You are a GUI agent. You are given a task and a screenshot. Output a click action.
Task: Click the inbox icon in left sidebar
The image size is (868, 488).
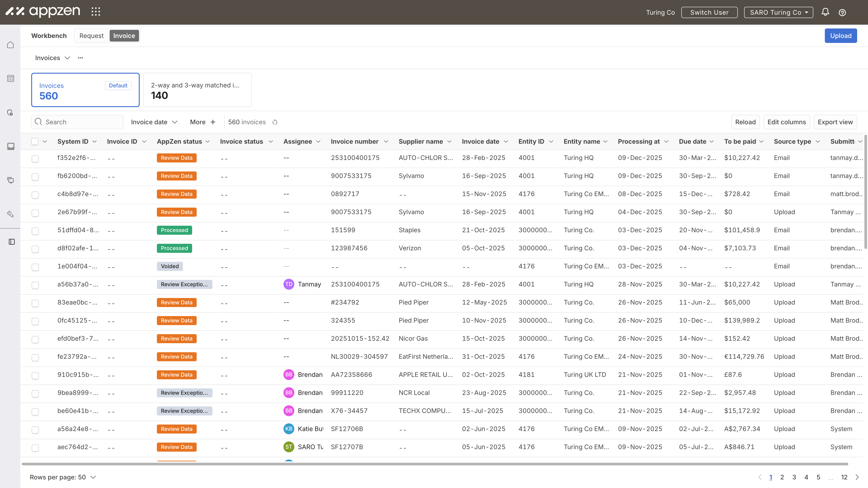(10, 146)
